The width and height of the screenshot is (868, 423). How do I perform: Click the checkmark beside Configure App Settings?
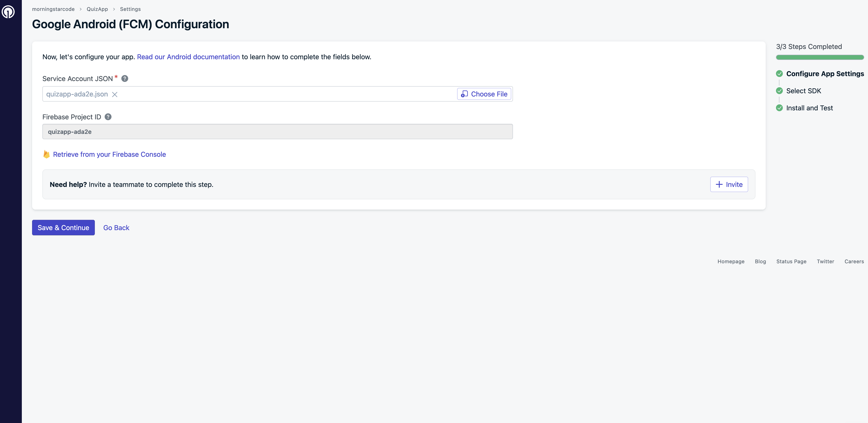pos(779,74)
